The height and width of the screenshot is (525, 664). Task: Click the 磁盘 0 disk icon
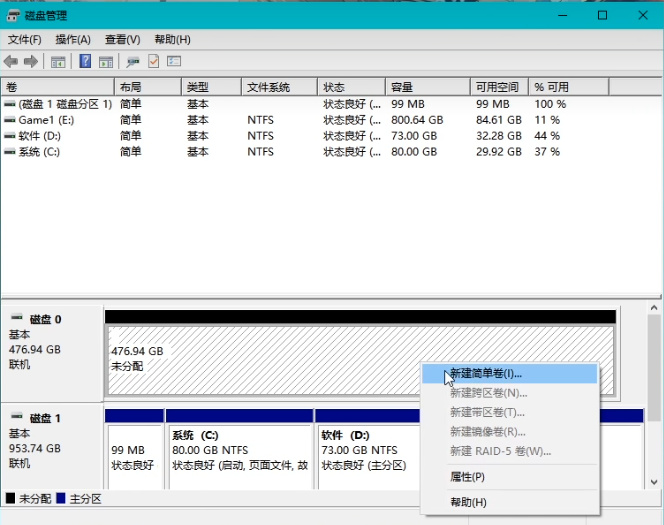pos(17,317)
